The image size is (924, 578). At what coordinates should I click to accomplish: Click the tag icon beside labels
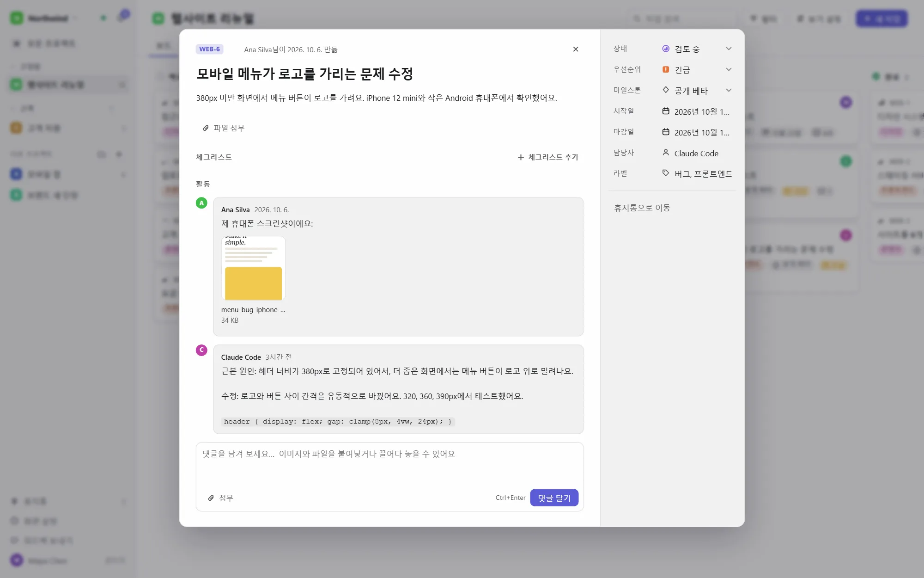[666, 173]
